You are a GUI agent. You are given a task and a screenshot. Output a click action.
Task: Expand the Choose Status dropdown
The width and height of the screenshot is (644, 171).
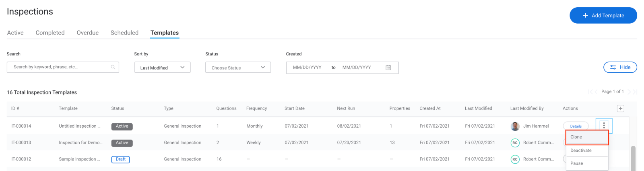tap(238, 67)
